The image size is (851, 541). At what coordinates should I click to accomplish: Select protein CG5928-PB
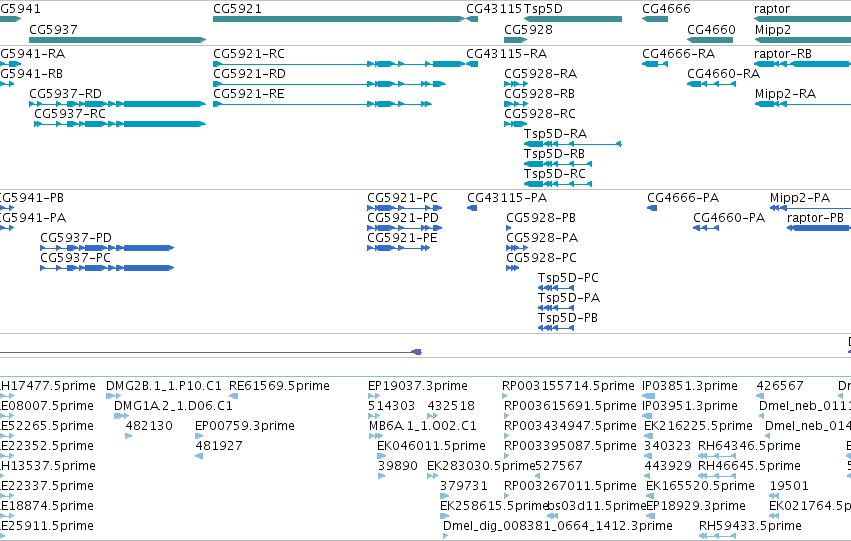pos(509,228)
